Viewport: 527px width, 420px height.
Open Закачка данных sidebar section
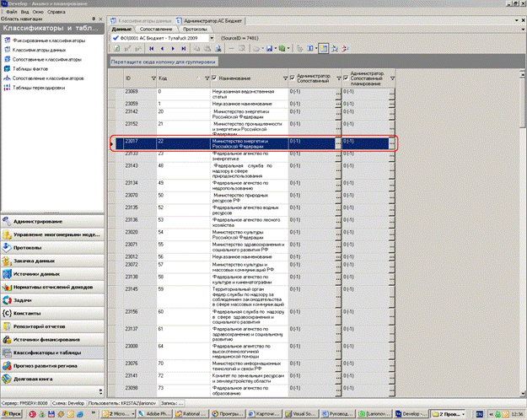[x=52, y=261]
